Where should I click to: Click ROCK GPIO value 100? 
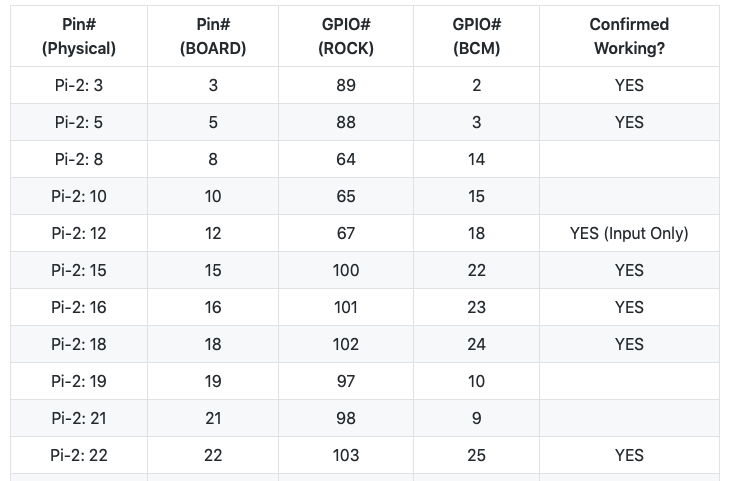click(346, 271)
